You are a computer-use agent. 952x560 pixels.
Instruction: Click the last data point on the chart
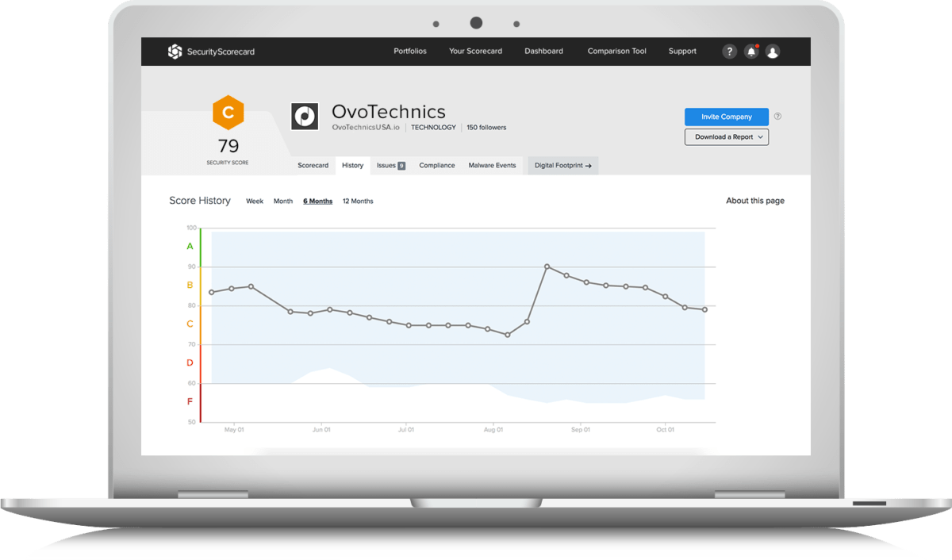[704, 310]
